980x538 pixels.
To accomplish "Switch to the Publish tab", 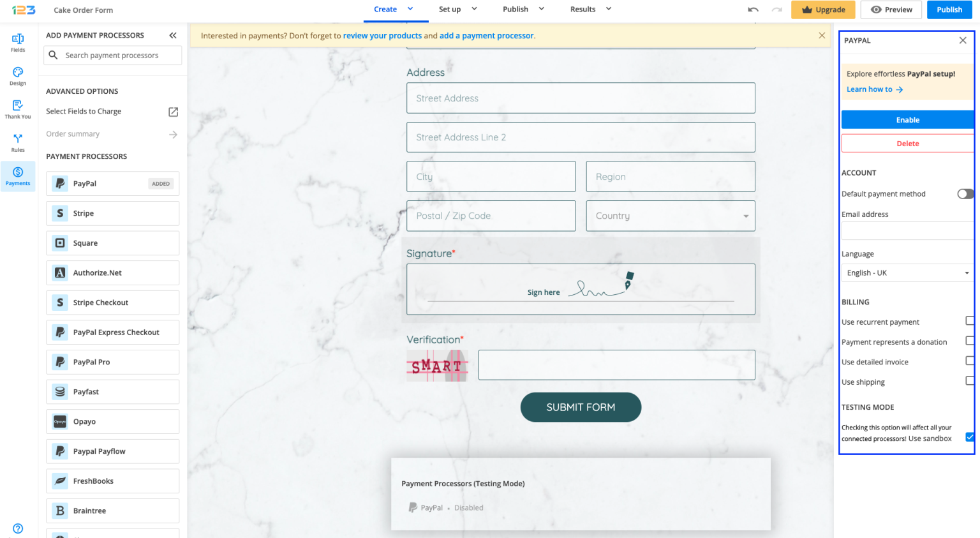I will click(x=516, y=10).
